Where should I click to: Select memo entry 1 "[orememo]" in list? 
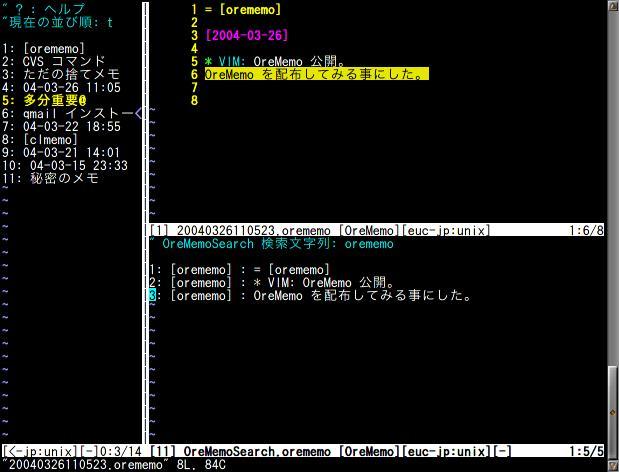pos(53,48)
